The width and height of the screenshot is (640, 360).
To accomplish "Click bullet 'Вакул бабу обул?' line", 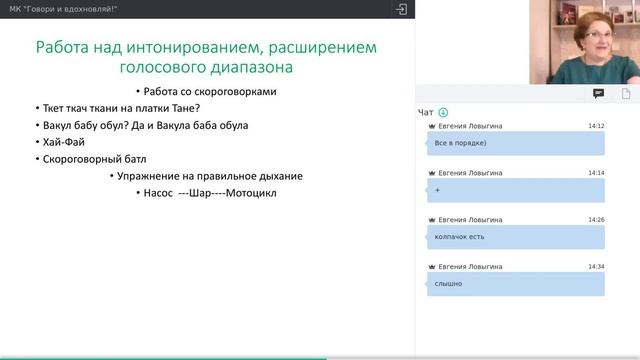I will coord(142,125).
